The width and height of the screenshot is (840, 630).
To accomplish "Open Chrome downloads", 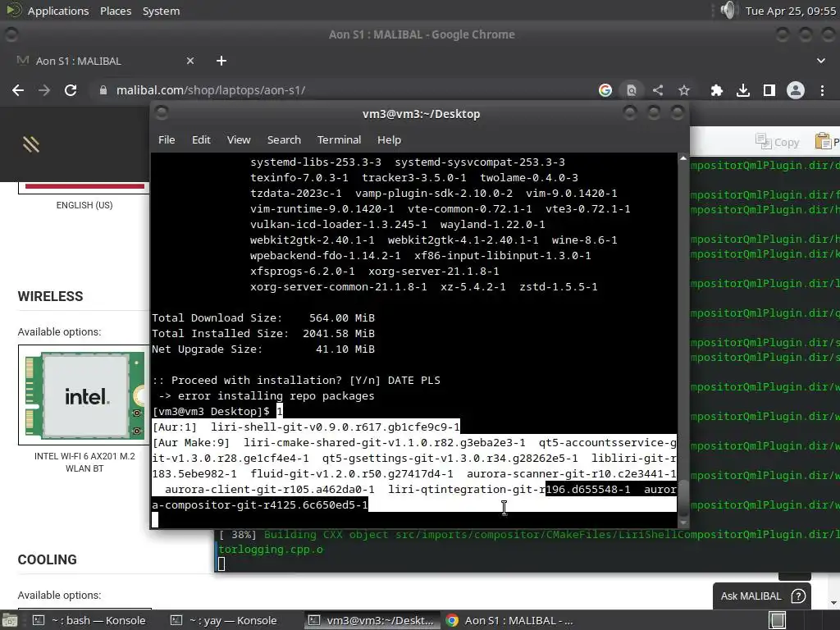I will click(x=743, y=90).
